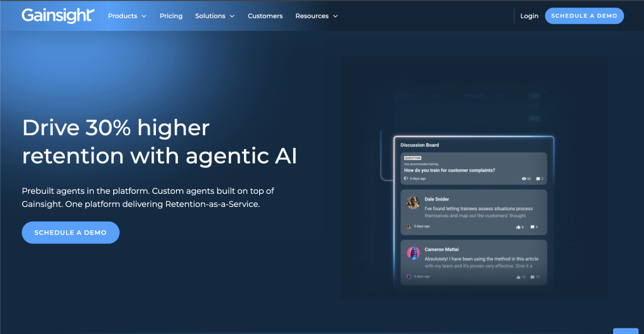
Task: Click small avatar beside '3 days ago'
Action: click(x=409, y=226)
